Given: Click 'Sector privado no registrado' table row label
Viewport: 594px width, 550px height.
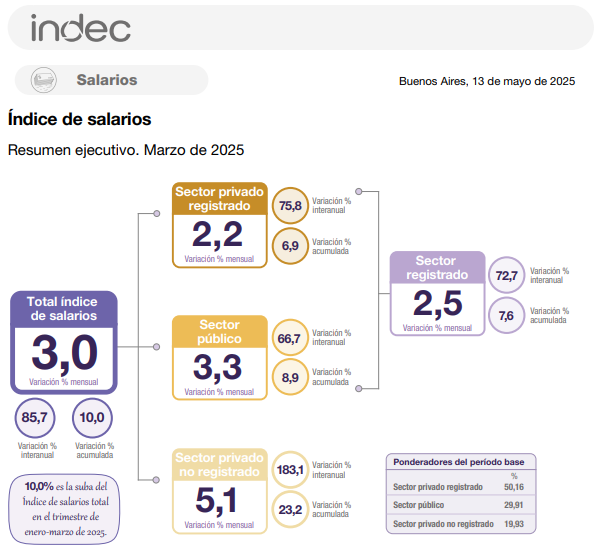Looking at the screenshot, I should tap(443, 524).
